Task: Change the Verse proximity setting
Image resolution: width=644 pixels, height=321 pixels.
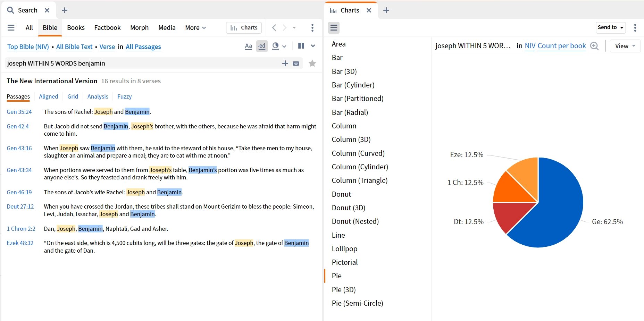Action: click(x=107, y=47)
